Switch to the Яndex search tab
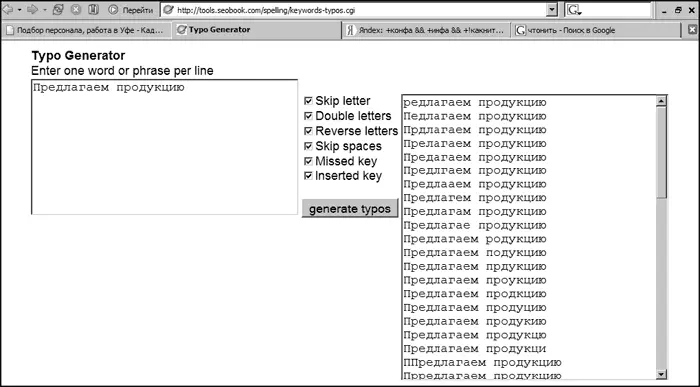The width and height of the screenshot is (700, 387). 427,30
